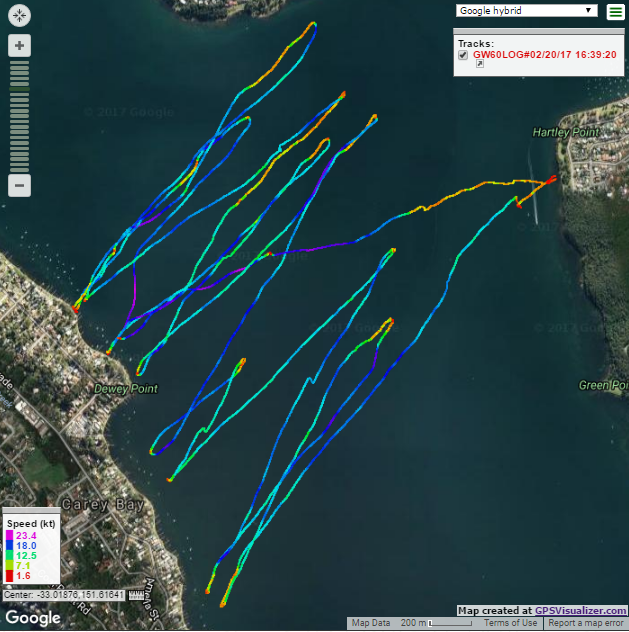Click the Center coordinates box
This screenshot has width=629, height=632.
coord(64,595)
